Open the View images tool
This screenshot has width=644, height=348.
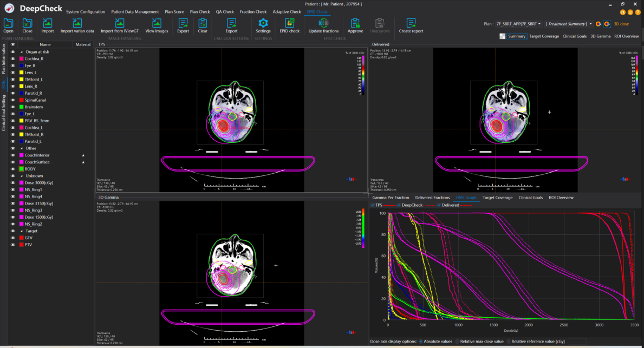point(157,23)
